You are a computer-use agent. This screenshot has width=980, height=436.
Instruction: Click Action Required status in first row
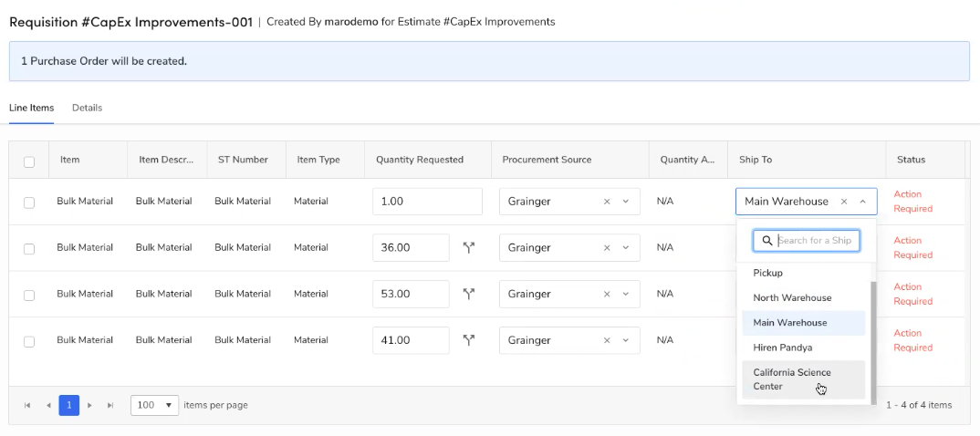tap(913, 202)
